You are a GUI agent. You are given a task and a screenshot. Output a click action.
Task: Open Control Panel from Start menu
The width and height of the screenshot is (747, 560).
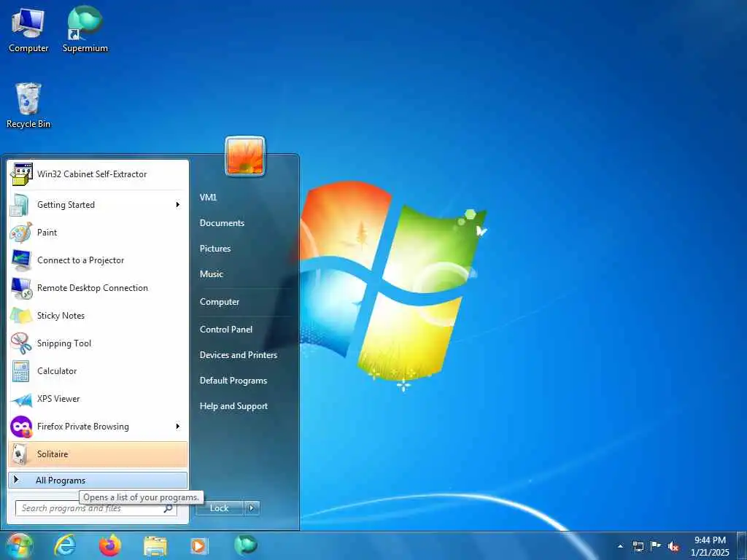pyautogui.click(x=226, y=330)
